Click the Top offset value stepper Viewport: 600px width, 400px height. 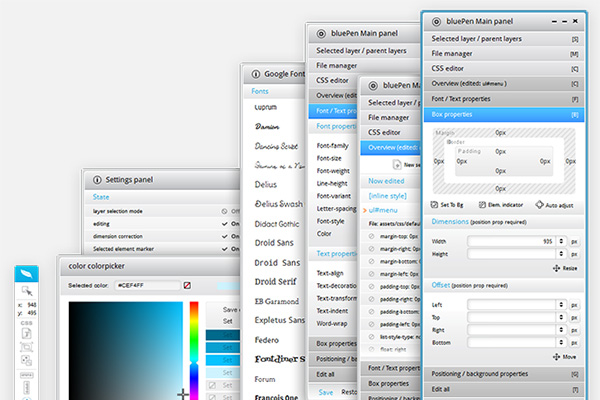[561, 317]
